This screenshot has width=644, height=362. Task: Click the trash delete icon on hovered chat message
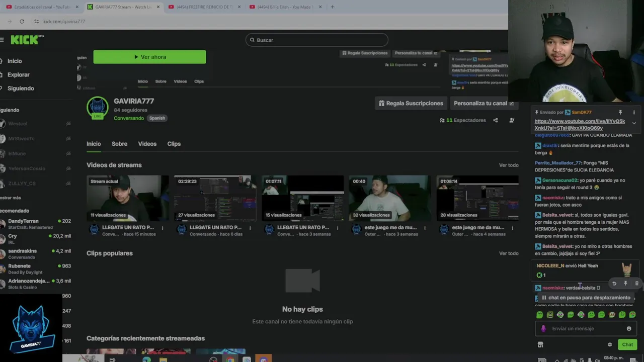pyautogui.click(x=636, y=284)
